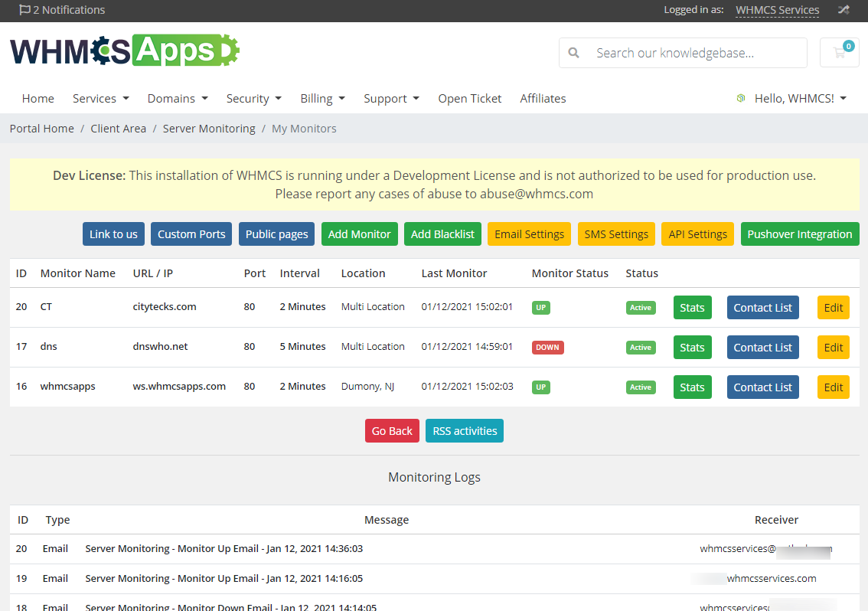This screenshot has width=868, height=611.
Task: Open SMS Settings
Action: 616,234
